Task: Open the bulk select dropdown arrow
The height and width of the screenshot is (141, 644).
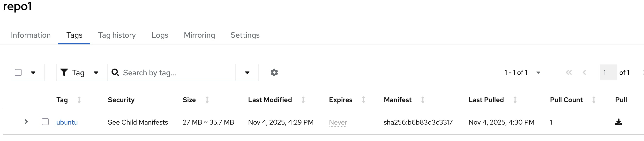Action: (33, 73)
